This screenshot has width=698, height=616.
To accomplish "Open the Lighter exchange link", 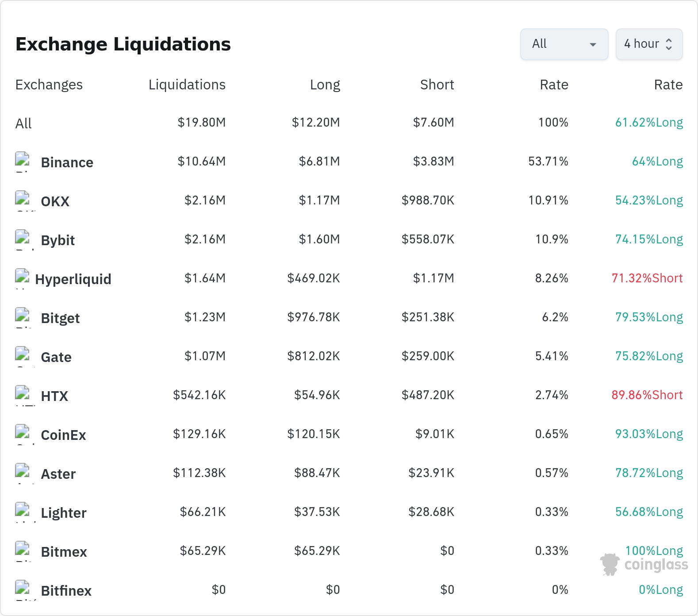I will click(x=64, y=513).
